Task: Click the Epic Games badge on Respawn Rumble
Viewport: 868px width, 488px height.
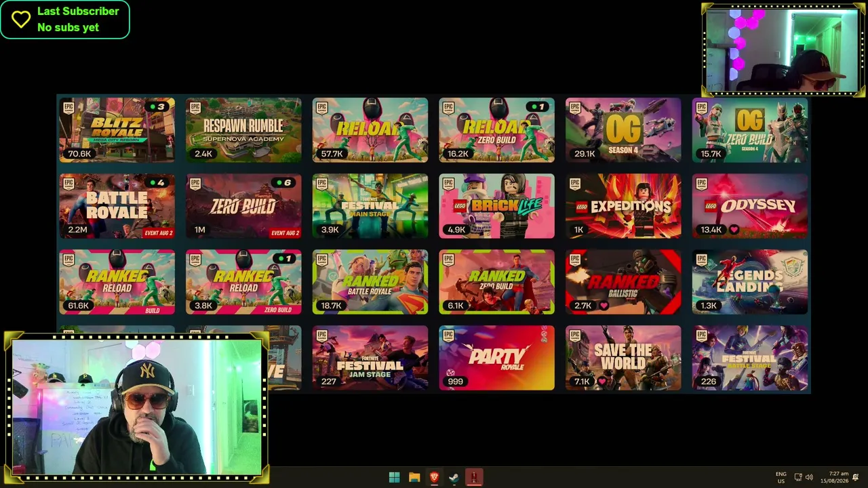Action: click(x=195, y=108)
